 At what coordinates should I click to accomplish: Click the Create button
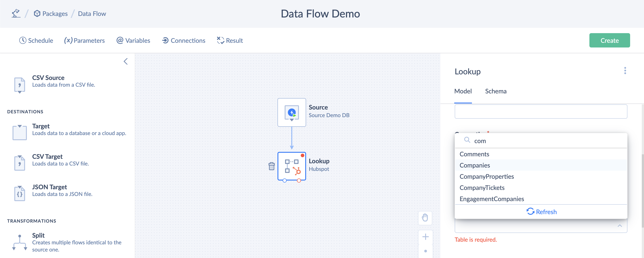pyautogui.click(x=610, y=40)
